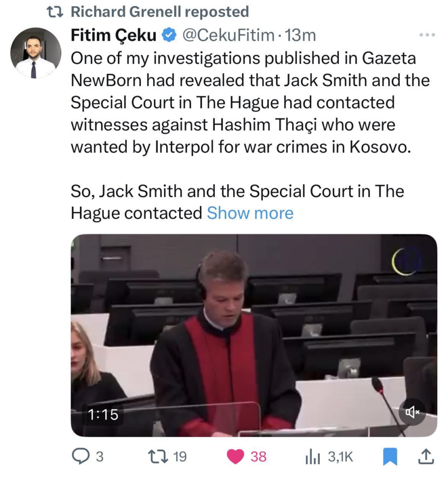This screenshot has width=448, height=479.
Task: Open Fitim Çeku's profile picture
Action: point(36,53)
